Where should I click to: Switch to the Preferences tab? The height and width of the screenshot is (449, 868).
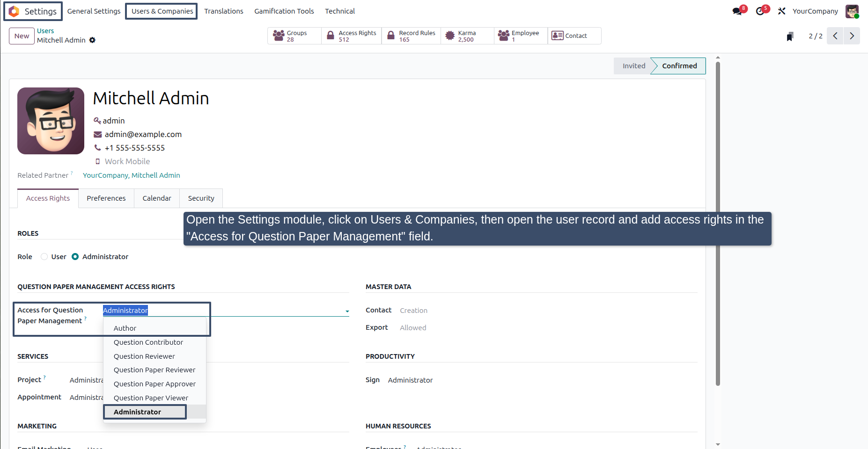[x=106, y=198]
